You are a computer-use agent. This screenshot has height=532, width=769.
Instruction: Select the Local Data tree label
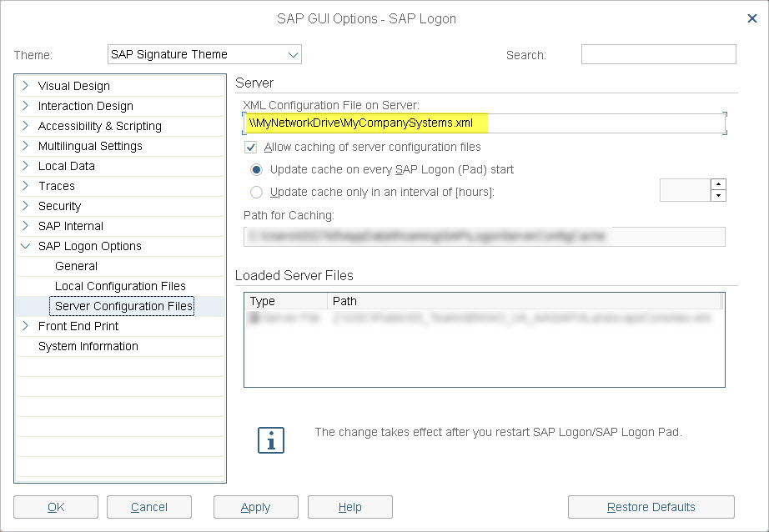[x=67, y=166]
